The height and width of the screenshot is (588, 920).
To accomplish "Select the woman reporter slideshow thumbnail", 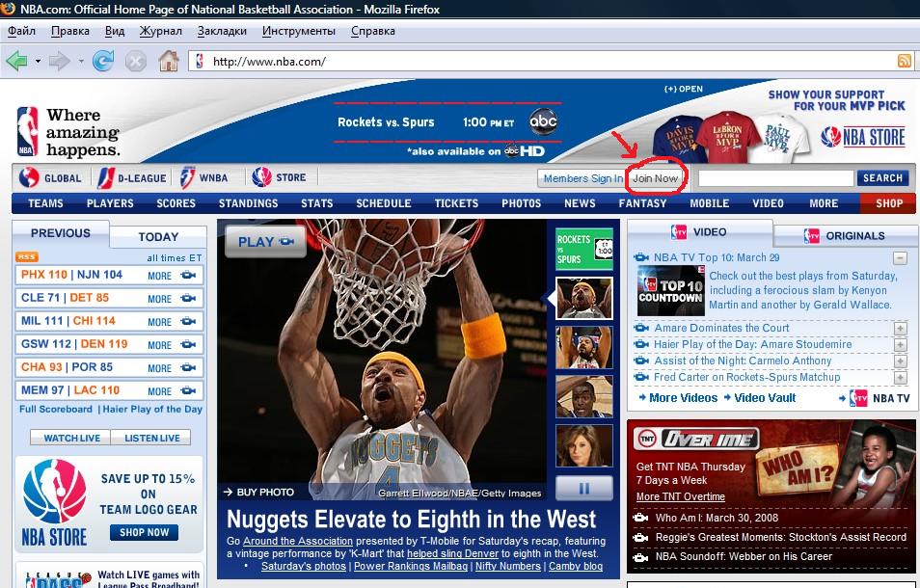I will pyautogui.click(x=583, y=445).
